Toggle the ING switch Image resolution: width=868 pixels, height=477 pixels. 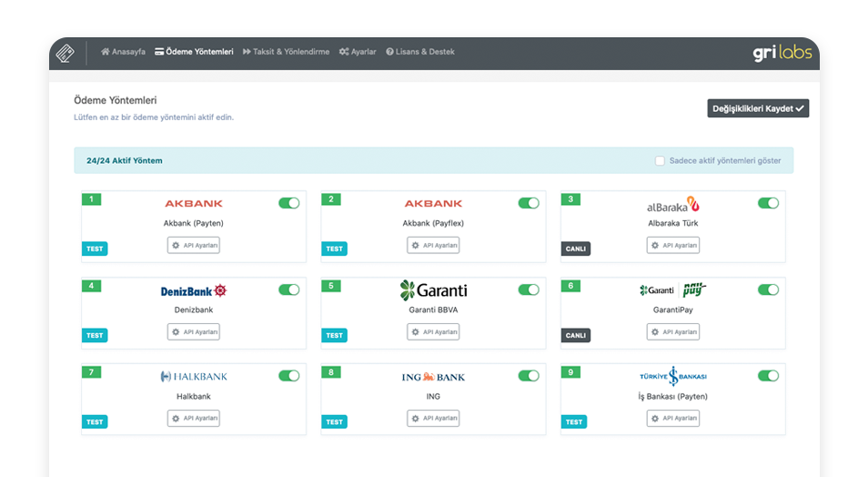529,376
